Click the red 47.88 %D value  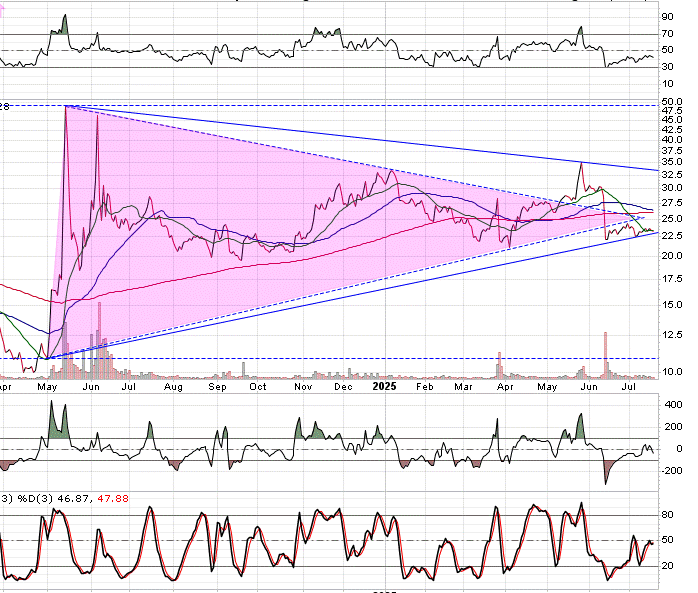[113, 499]
